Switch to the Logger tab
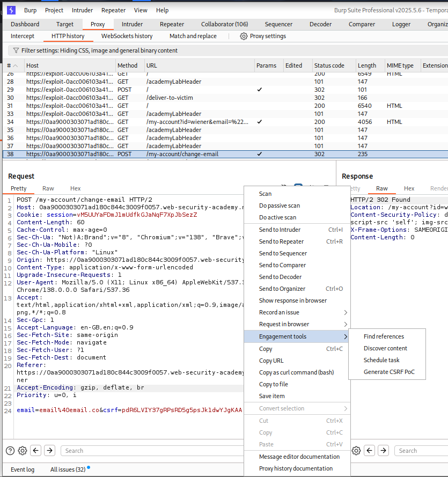 (x=401, y=24)
